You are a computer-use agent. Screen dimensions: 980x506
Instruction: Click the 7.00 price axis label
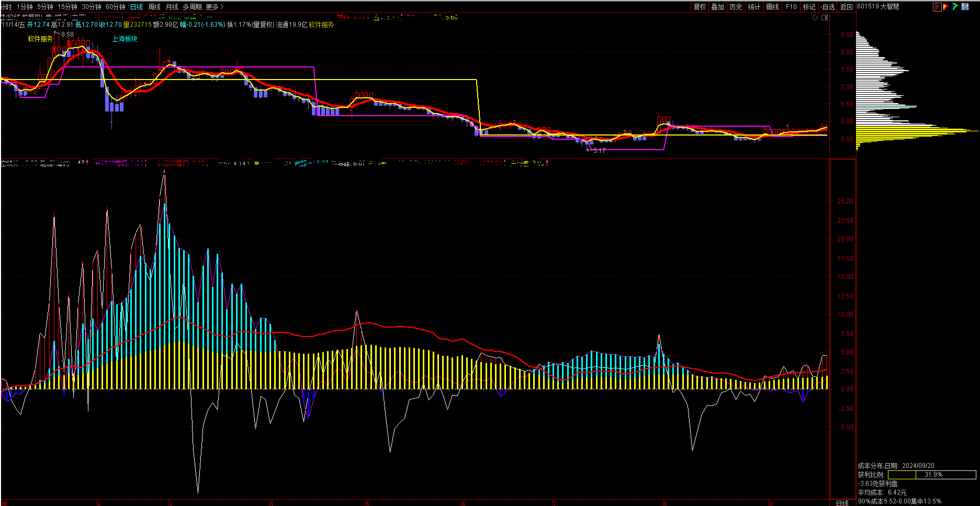point(847,87)
